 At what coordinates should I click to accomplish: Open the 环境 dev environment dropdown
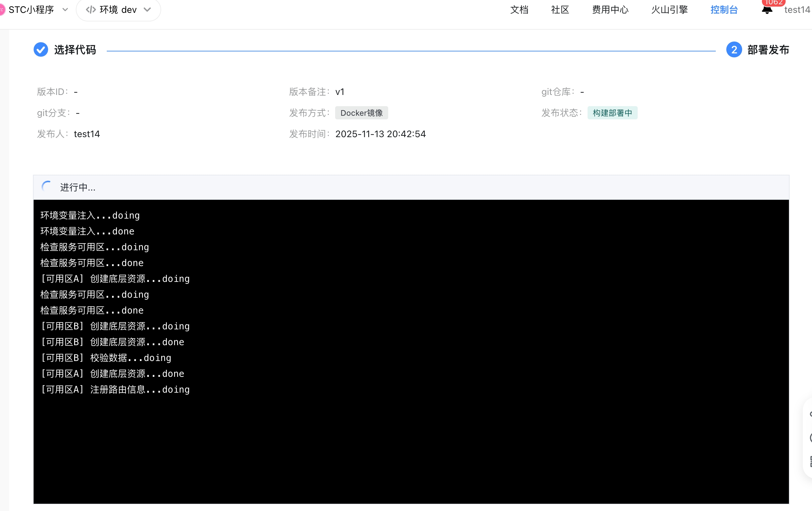point(118,10)
